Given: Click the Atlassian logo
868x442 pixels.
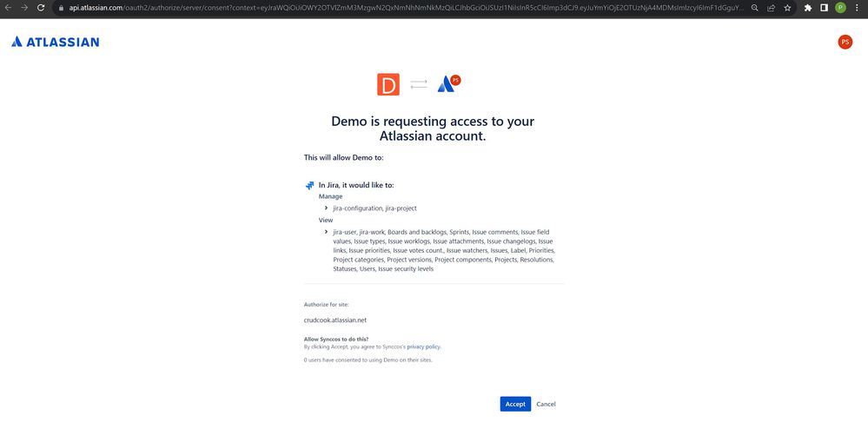Looking at the screenshot, I should click(x=56, y=42).
